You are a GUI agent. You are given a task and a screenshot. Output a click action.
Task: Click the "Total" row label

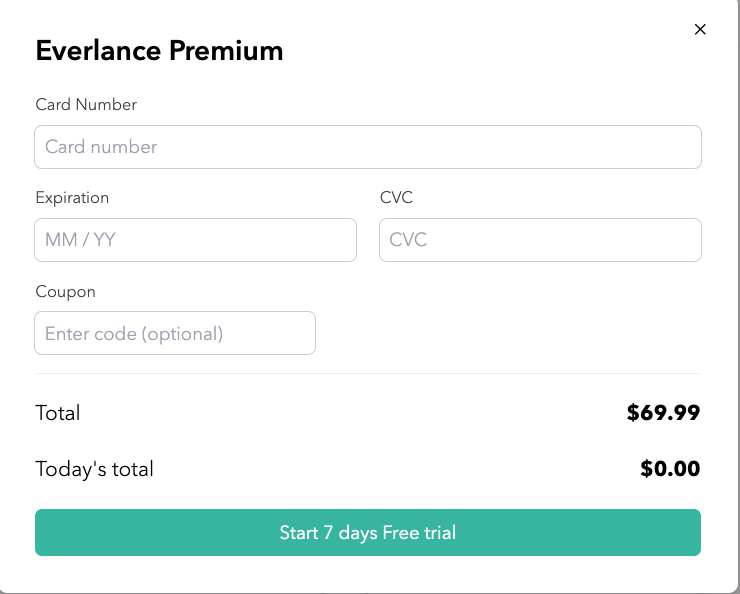point(58,413)
